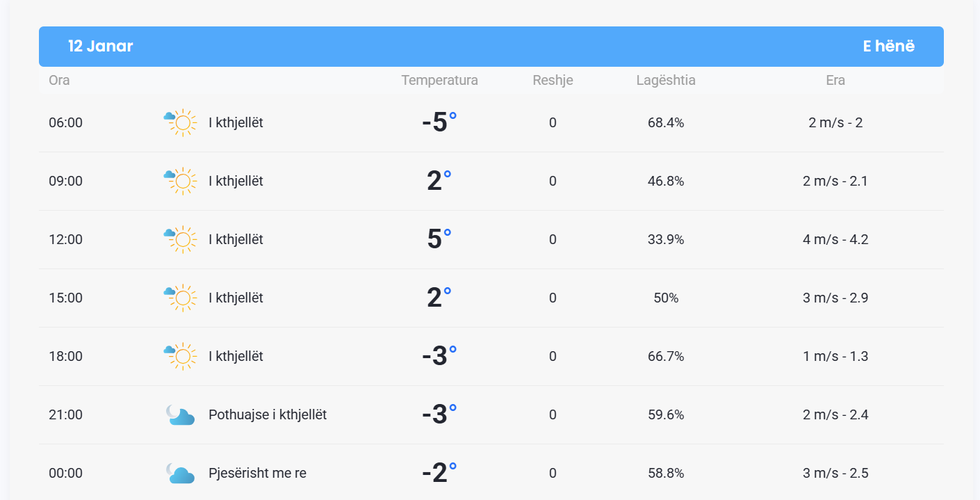980x500 pixels.
Task: Click the sunny weather icon at 18:00
Action: 180,357
